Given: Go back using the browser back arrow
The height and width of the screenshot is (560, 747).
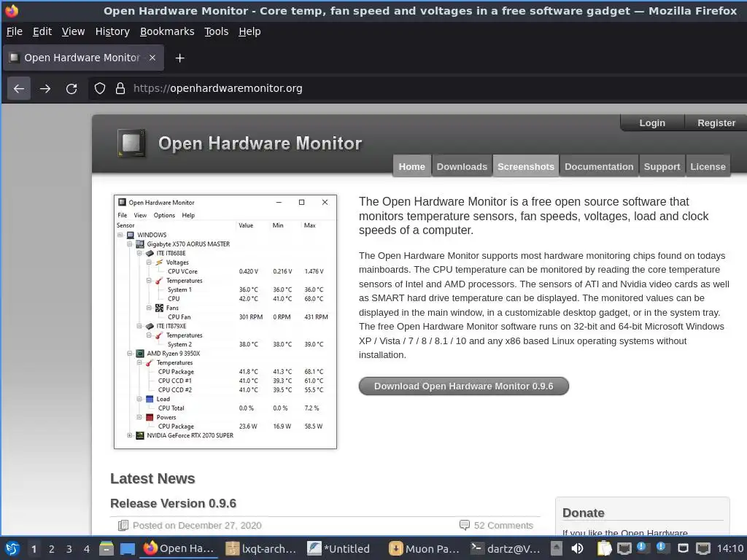Looking at the screenshot, I should point(19,88).
